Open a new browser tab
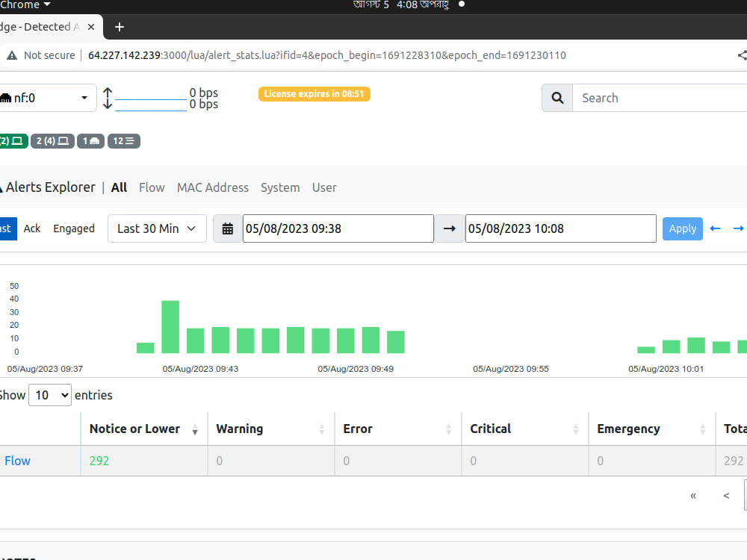747x560 pixels. pos(119,27)
